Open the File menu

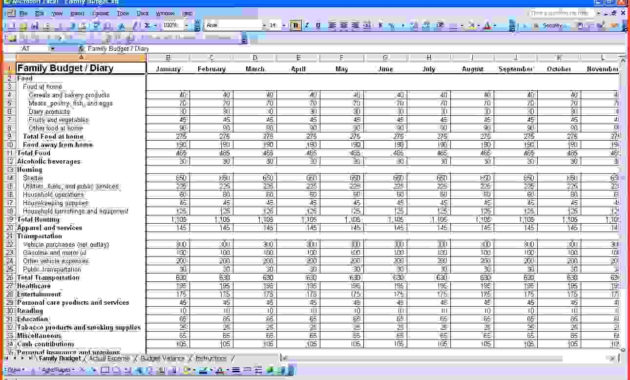[x=23, y=14]
